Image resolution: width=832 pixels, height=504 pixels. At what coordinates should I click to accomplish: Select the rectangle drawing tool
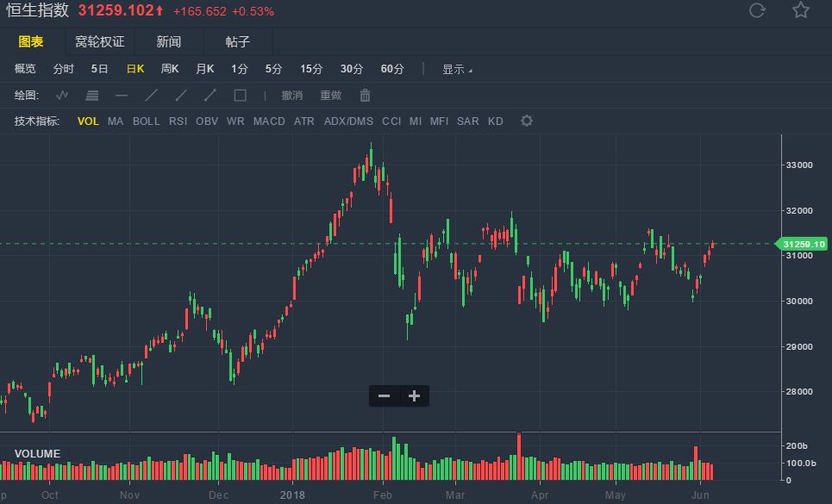240,95
